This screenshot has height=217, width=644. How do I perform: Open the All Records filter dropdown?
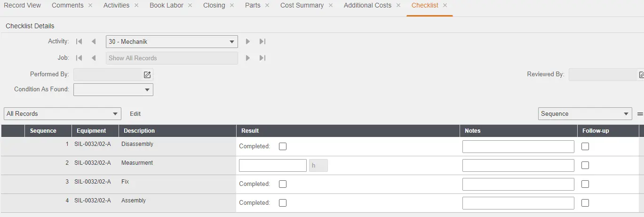pyautogui.click(x=62, y=113)
